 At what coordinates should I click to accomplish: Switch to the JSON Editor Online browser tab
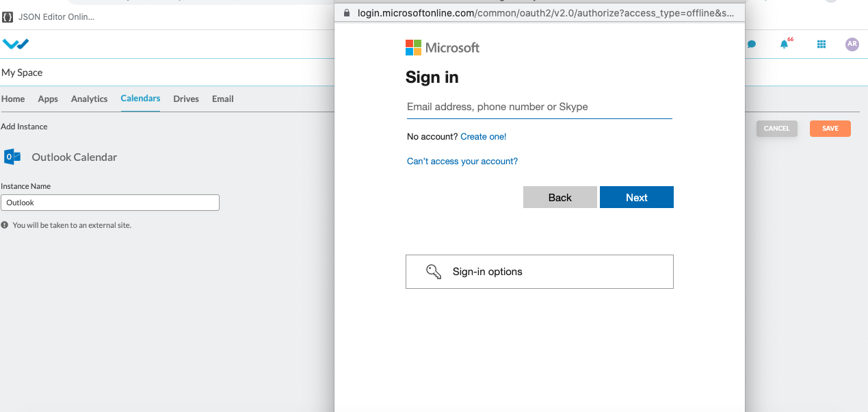(49, 16)
